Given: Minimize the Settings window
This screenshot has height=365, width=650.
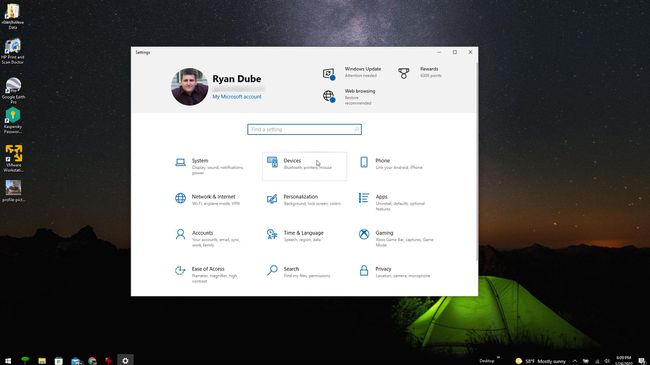Looking at the screenshot, I should pos(439,52).
